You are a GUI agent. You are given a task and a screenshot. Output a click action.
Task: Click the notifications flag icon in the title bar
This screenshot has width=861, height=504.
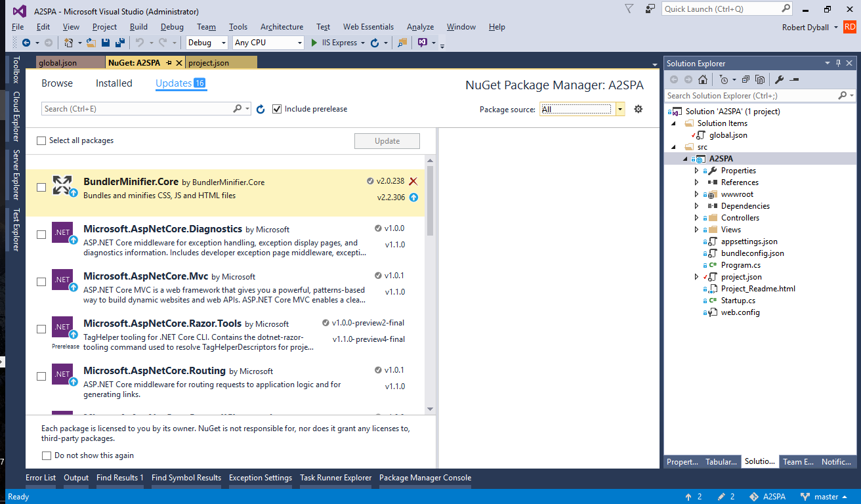pyautogui.click(x=629, y=9)
